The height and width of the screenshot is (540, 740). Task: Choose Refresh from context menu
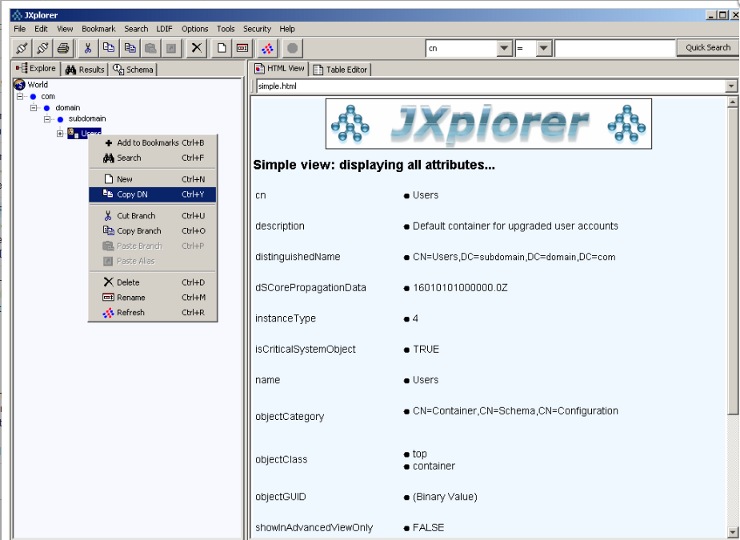(x=152, y=312)
